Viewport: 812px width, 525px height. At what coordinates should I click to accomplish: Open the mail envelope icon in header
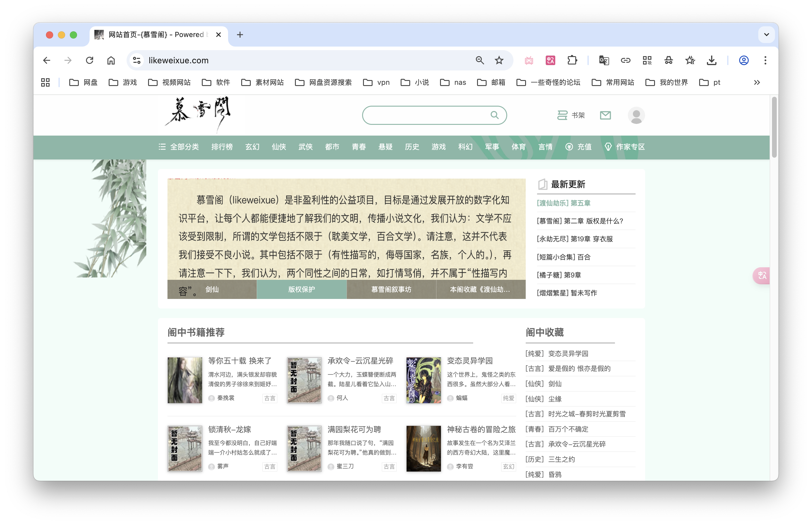coord(605,115)
